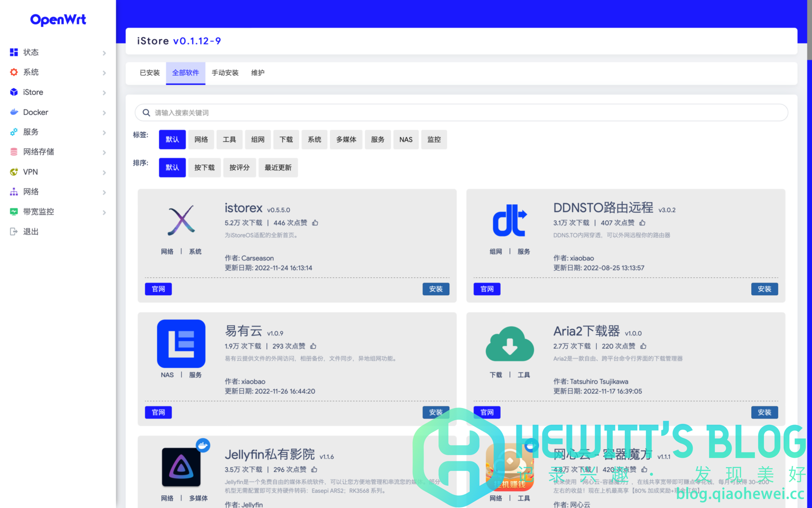Image resolution: width=812 pixels, height=508 pixels.
Task: Open the 服务 sidebar section
Action: click(31, 132)
